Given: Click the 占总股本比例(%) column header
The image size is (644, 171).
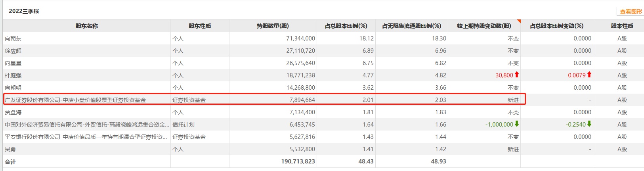Looking at the screenshot, I should [346, 26].
